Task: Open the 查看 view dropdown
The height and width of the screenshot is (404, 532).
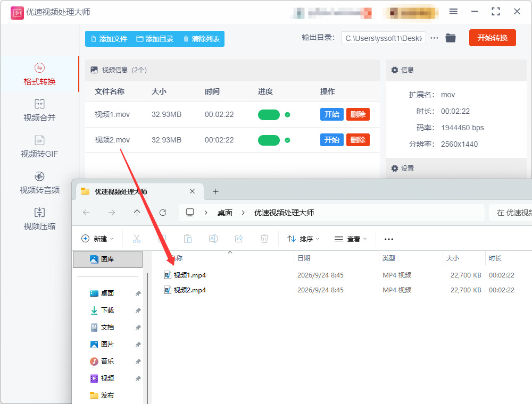Action: (x=351, y=239)
